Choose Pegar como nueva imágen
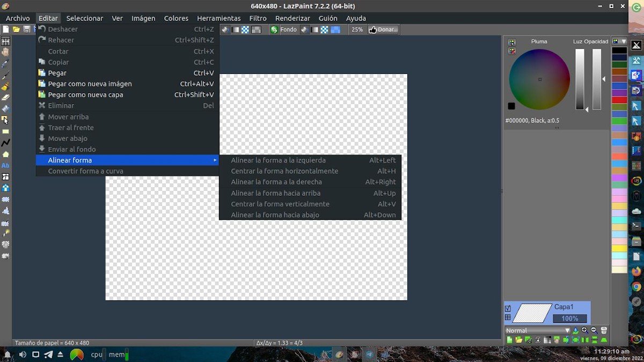 128,84
